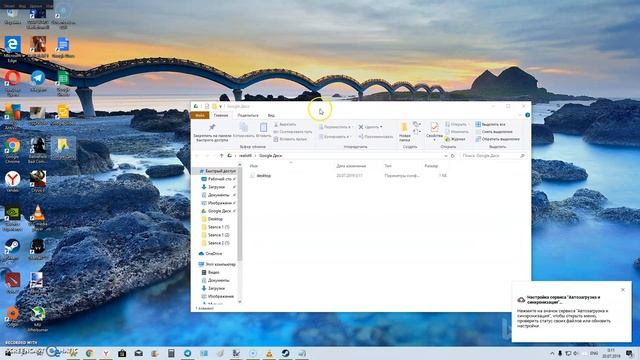Open Properties from the ribbon
Image resolution: width=640 pixels, height=360 pixels.
tap(434, 131)
